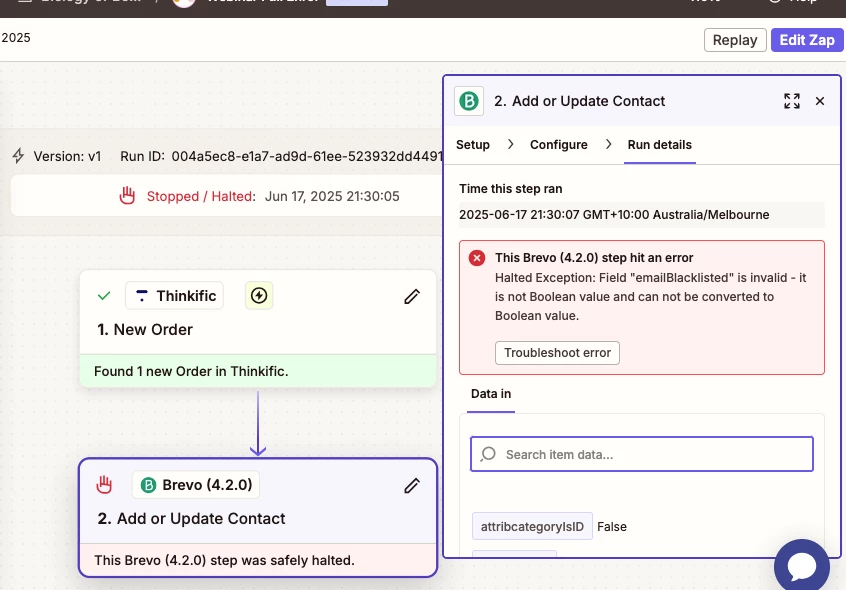The image size is (846, 590).
Task: Edit the Brevo Add or Update Contact step
Action: 412,485
